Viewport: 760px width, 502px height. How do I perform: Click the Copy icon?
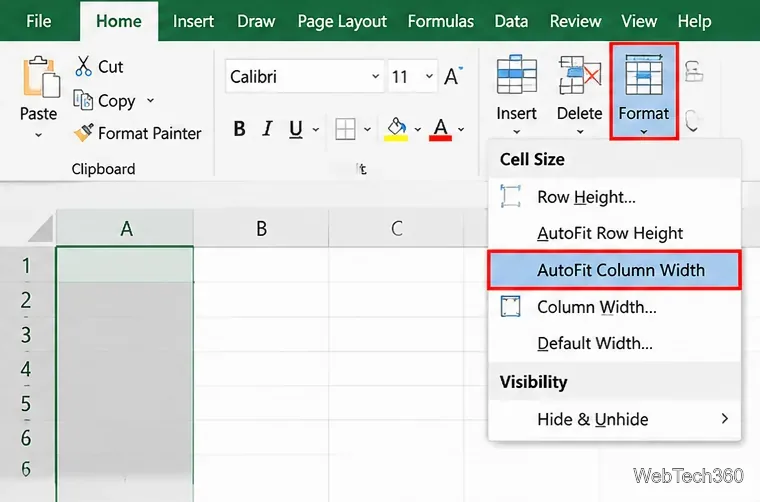(x=83, y=100)
